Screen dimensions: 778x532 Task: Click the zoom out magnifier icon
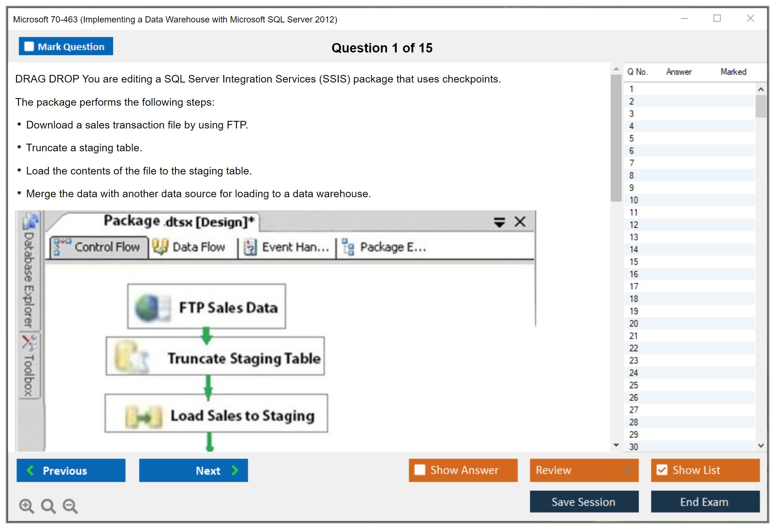coord(70,506)
